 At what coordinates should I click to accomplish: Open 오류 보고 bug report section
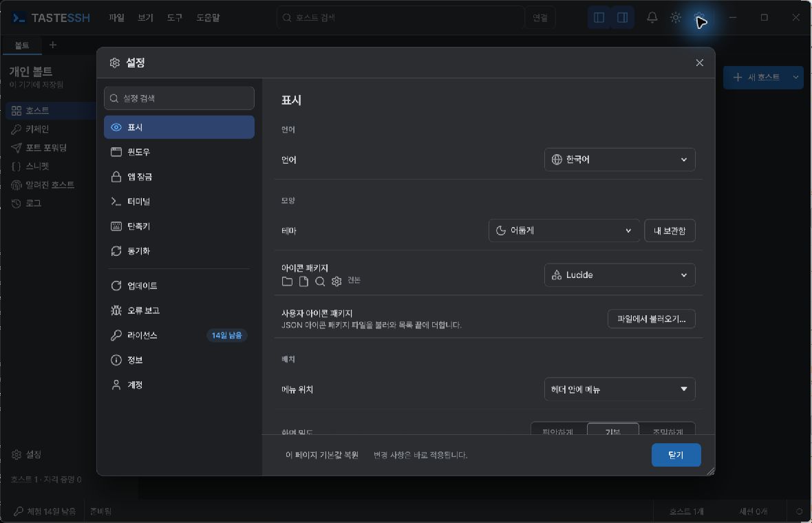pyautogui.click(x=179, y=310)
